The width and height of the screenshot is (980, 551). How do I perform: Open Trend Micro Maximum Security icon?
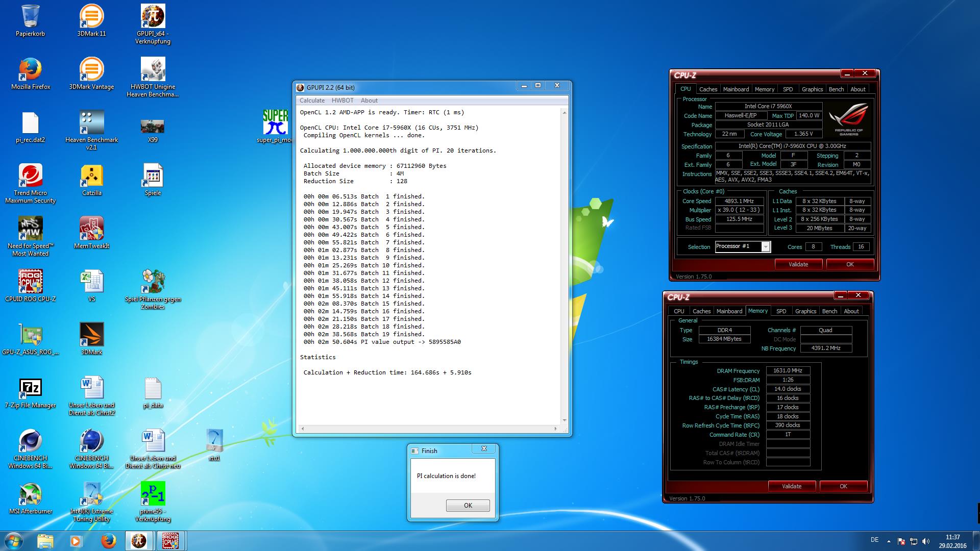31,183
